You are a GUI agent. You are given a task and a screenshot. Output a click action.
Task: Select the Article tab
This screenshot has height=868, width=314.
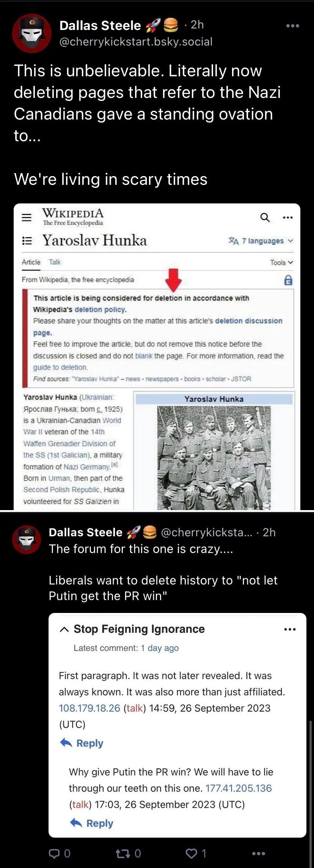click(31, 262)
